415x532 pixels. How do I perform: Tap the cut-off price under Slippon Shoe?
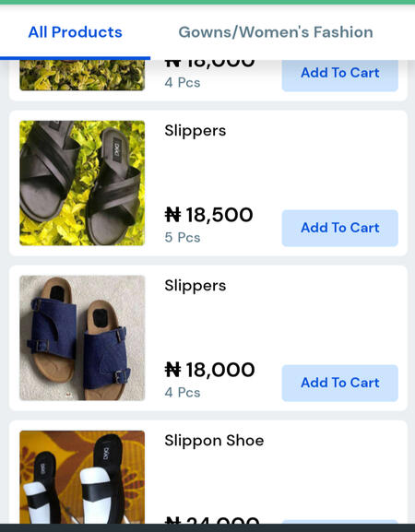[x=212, y=520]
